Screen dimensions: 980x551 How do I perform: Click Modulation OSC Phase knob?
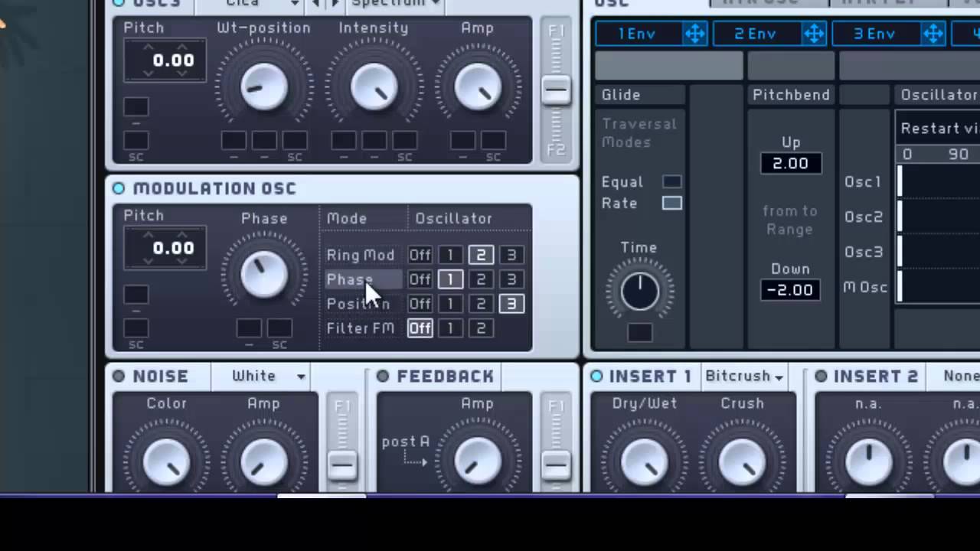264,274
